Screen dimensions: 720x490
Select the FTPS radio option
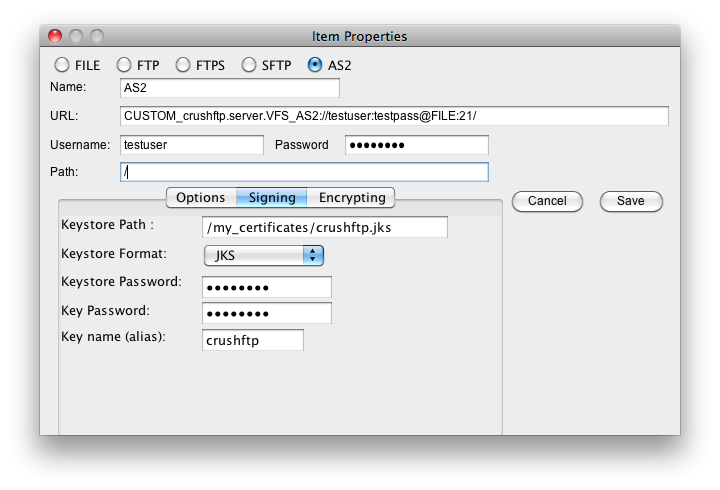183,65
